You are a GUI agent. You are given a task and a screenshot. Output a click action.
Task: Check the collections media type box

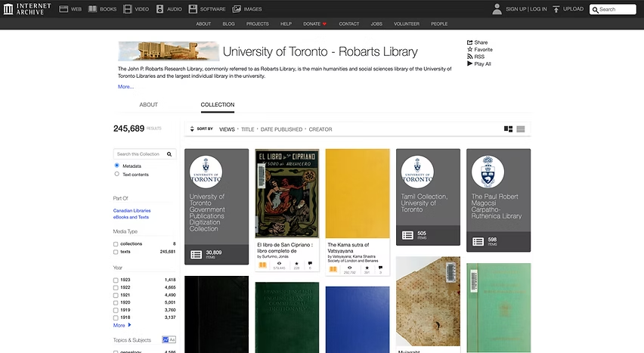coord(116,244)
